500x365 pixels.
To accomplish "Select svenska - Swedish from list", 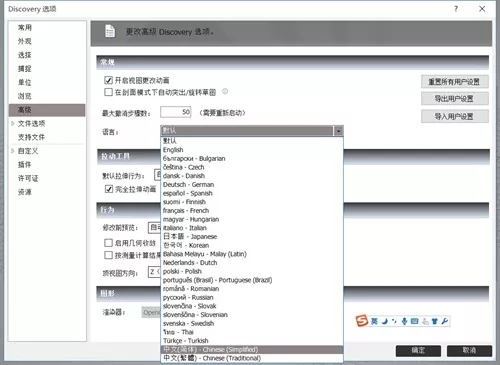I will (x=252, y=323).
